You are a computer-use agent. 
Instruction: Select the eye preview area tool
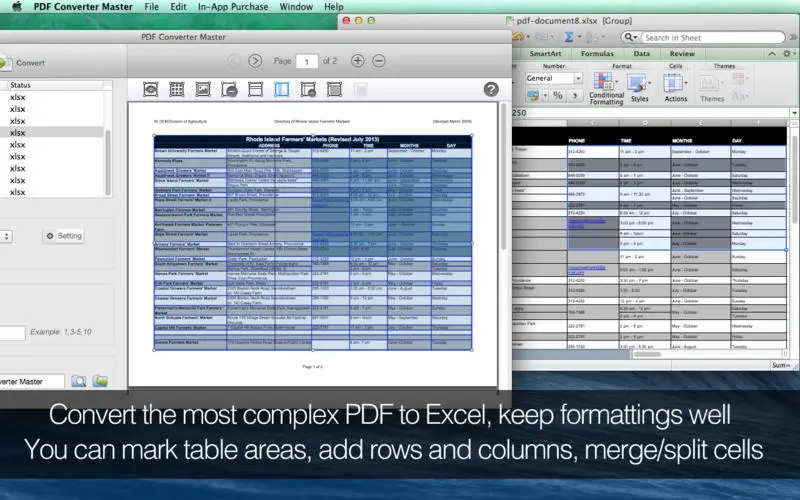(151, 89)
